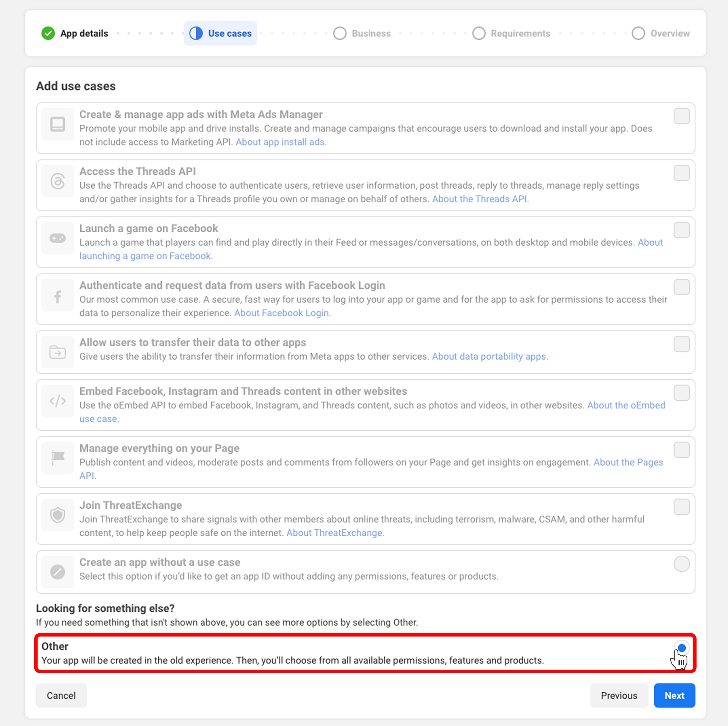Click the Meta Ads Manager device icon
Screen dimensions: 728x726
click(58, 124)
